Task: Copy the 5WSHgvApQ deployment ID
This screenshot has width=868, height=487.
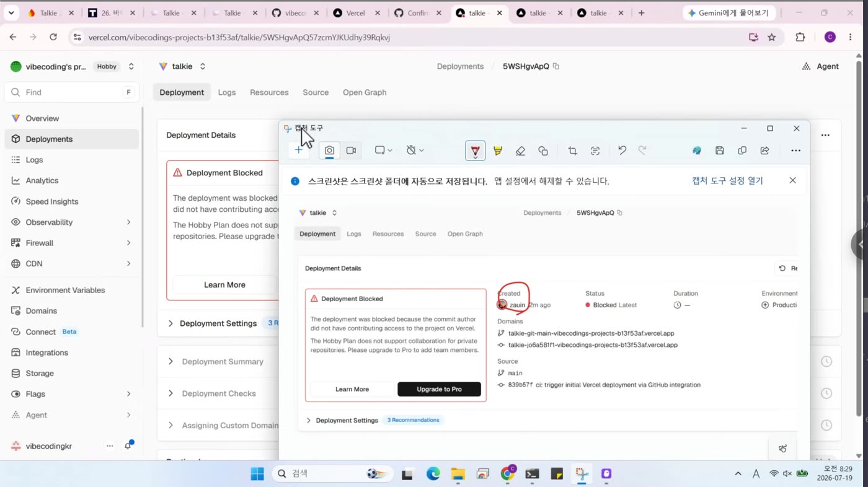Action: [556, 66]
